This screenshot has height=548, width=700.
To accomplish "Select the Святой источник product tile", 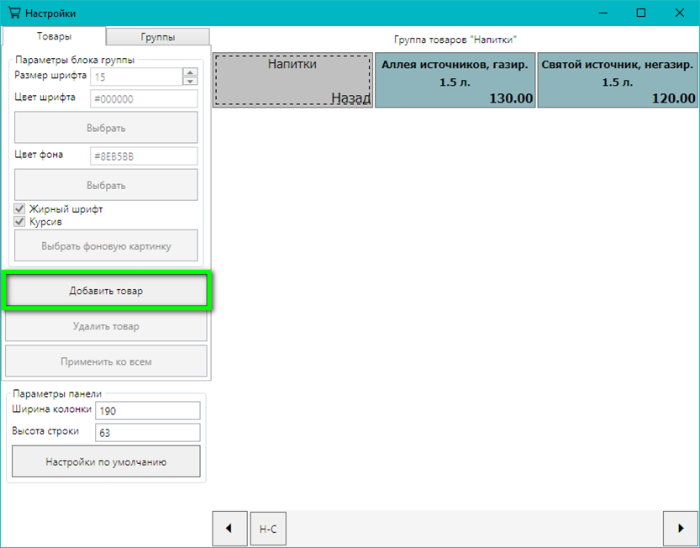I will pos(617,80).
